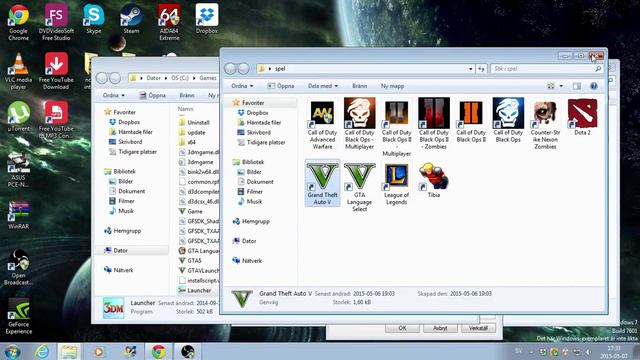640x360 pixels.
Task: Refresh the spel folder view
Action: (481, 69)
